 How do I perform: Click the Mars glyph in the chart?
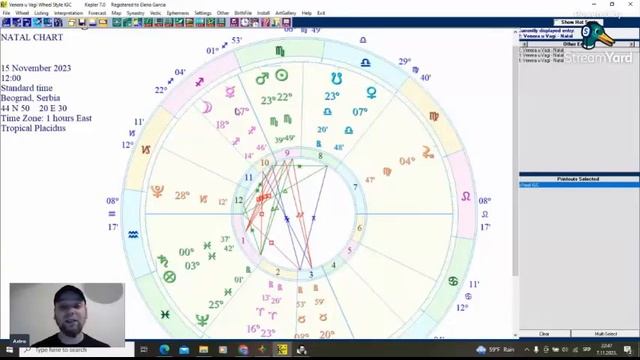262,78
